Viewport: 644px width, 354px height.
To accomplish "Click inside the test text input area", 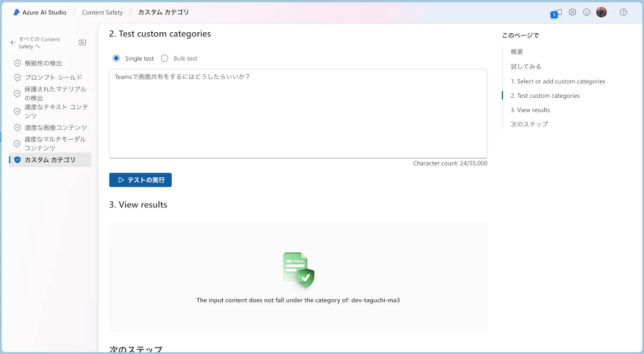I will 298,113.
